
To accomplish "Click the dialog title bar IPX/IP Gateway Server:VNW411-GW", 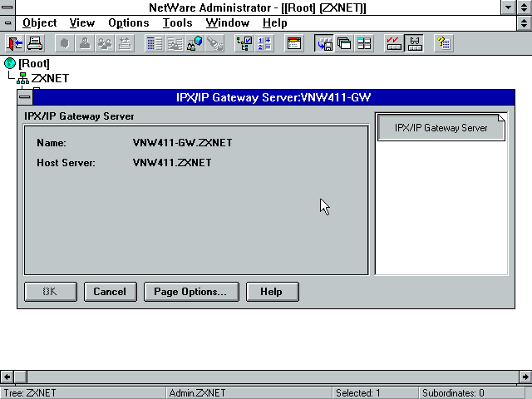I will pos(273,97).
